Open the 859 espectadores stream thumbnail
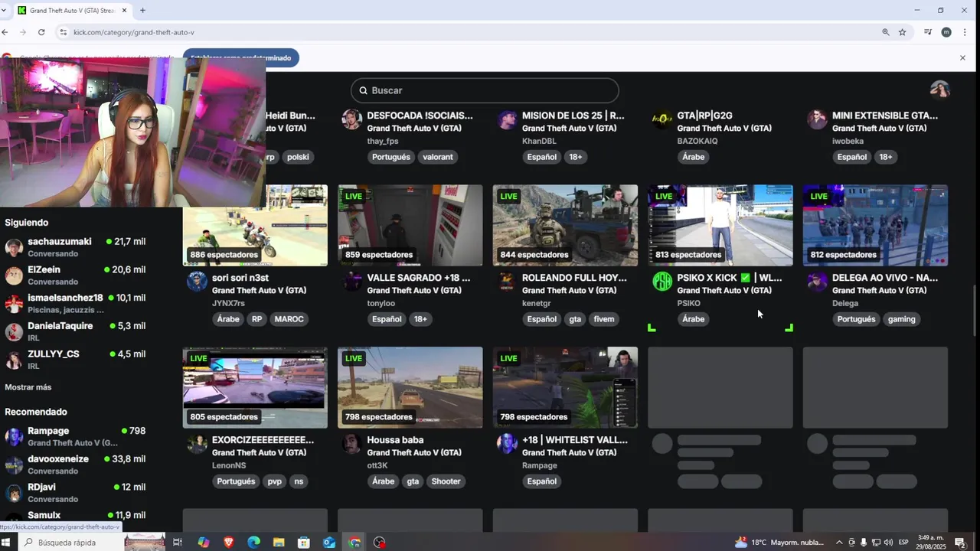The image size is (980, 551). [410, 225]
